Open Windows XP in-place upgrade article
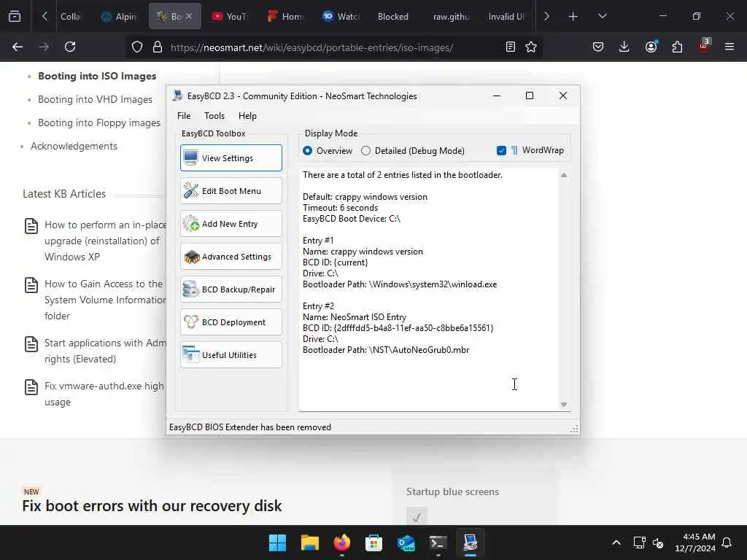Image resolution: width=747 pixels, height=560 pixels. coord(105,241)
